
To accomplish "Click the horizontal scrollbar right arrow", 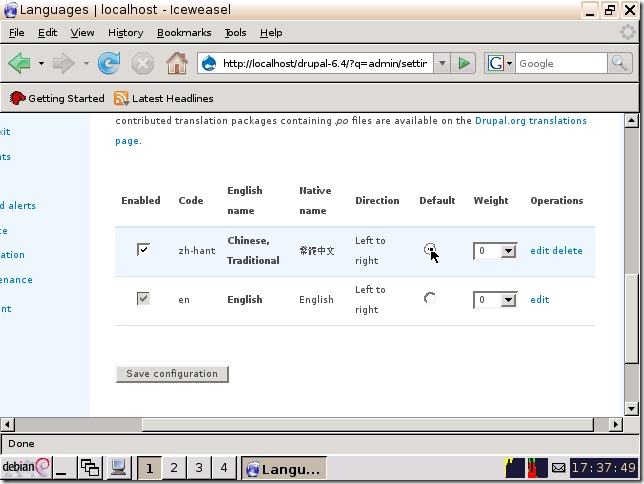I will (x=615, y=424).
